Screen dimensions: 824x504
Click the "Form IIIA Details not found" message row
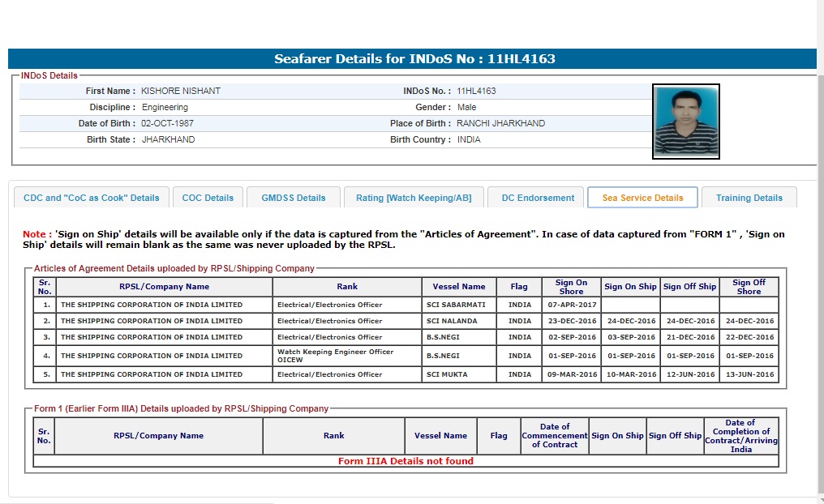tap(406, 461)
